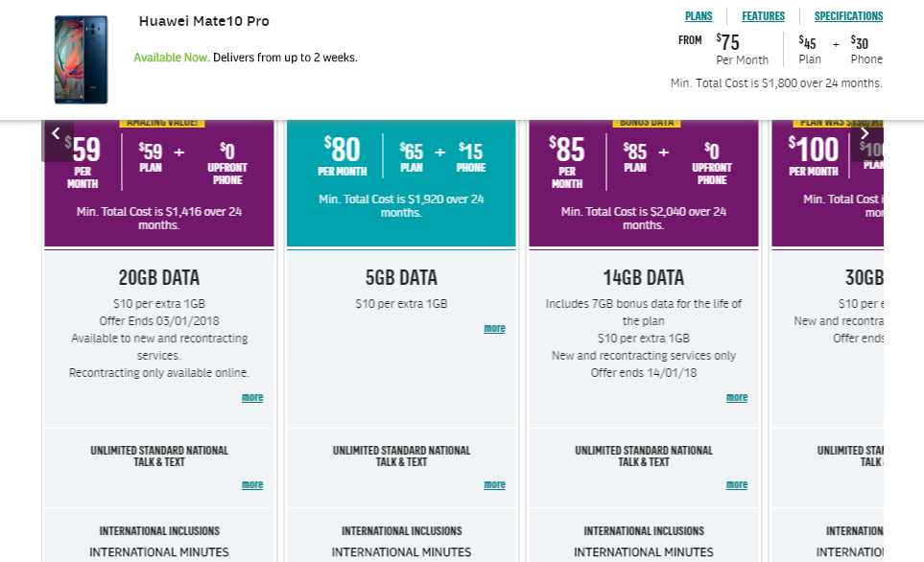The image size is (924, 562).
Task: Expand 'more' under the 14GB data details
Action: (x=737, y=397)
